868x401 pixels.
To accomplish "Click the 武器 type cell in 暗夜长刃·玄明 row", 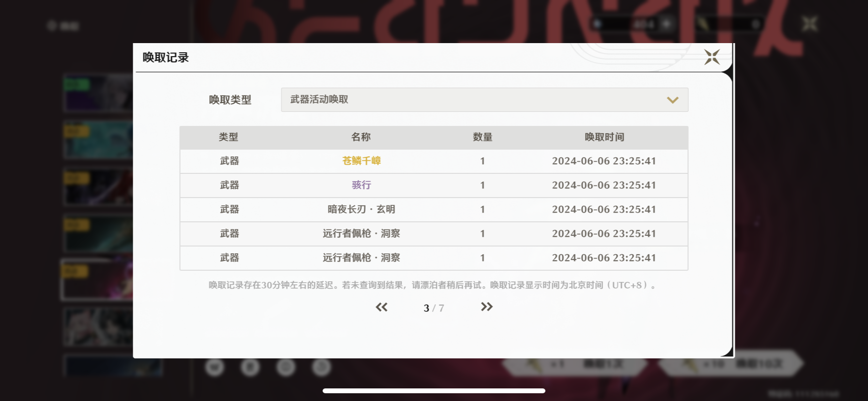I will coord(230,209).
